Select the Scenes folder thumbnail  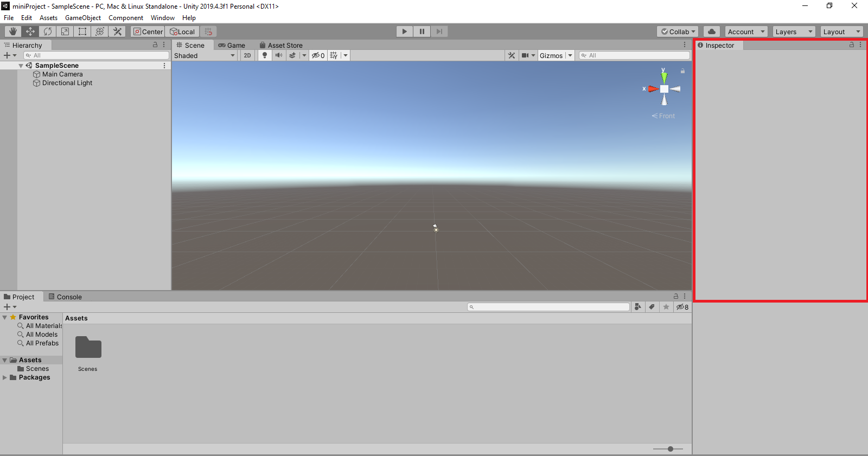[88, 354]
